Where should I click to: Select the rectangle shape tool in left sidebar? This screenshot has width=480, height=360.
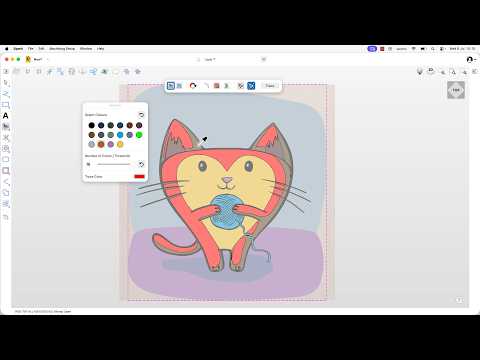(6, 105)
